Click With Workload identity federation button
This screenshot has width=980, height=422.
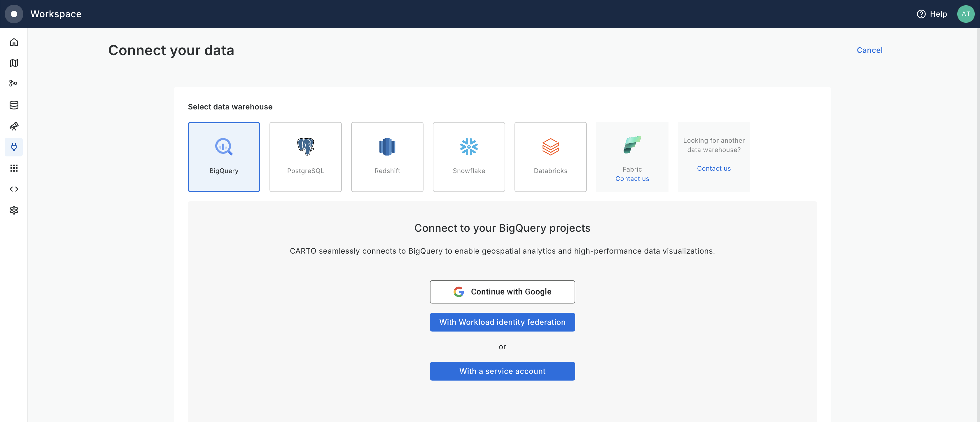(x=502, y=322)
